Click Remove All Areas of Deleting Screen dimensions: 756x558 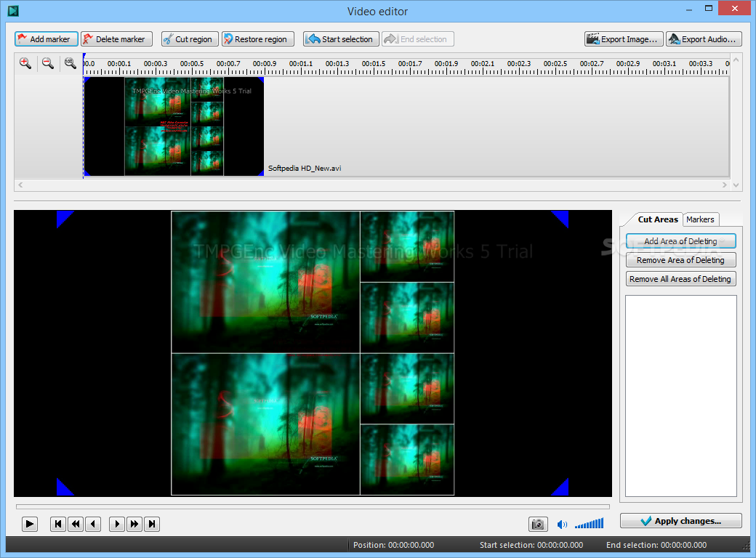(x=681, y=279)
